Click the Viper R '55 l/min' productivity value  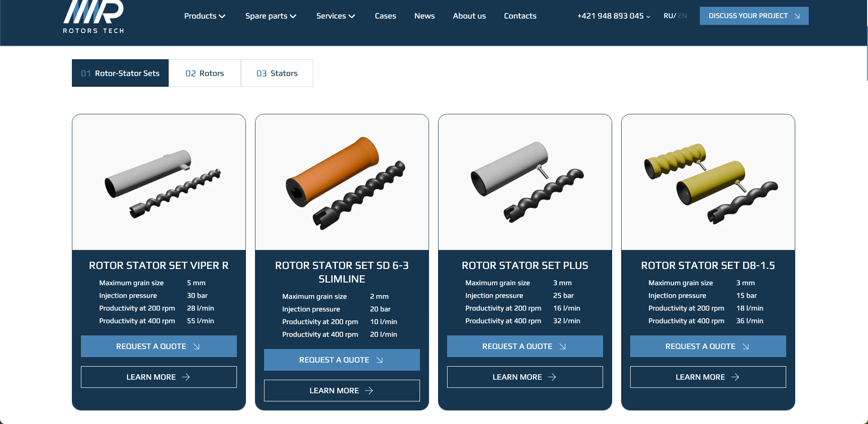point(200,321)
